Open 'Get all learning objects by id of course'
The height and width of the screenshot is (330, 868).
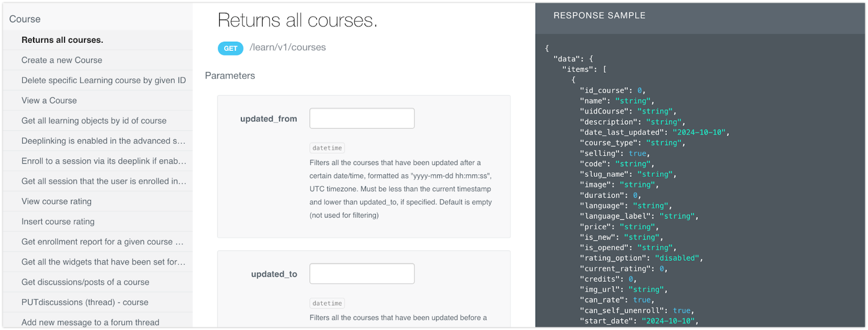(x=94, y=121)
